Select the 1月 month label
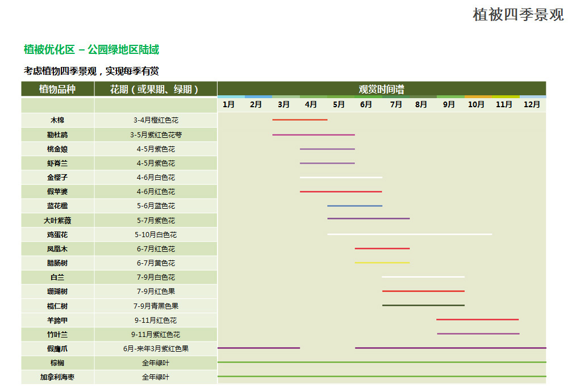The height and width of the screenshot is (392, 568). pyautogui.click(x=228, y=104)
